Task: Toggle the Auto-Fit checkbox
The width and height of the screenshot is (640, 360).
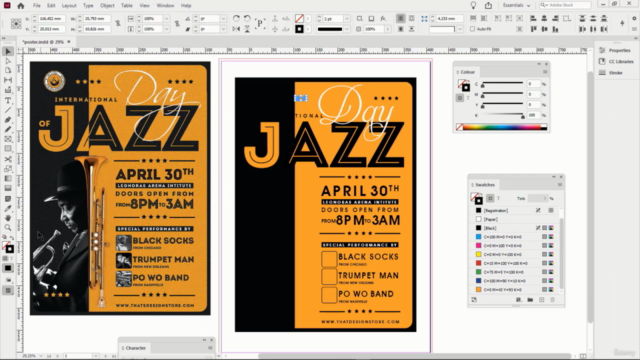Action: (472, 29)
